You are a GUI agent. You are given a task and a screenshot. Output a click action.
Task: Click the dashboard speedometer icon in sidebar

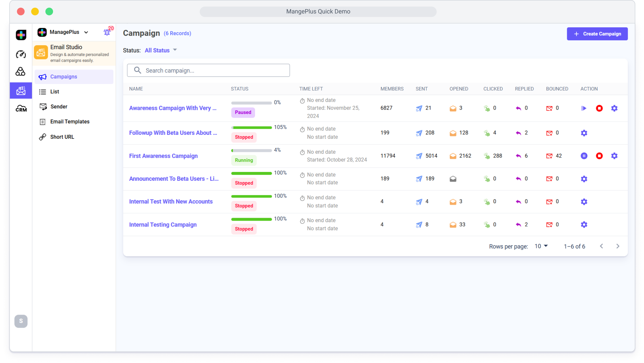click(21, 54)
